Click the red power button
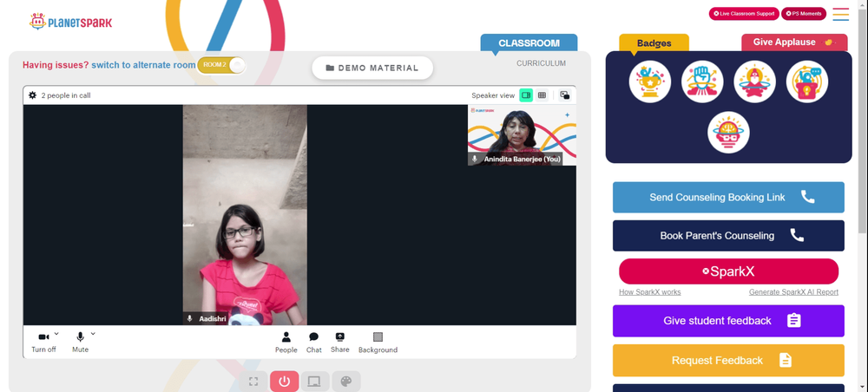Viewport: 868px width, 392px height. 285,382
